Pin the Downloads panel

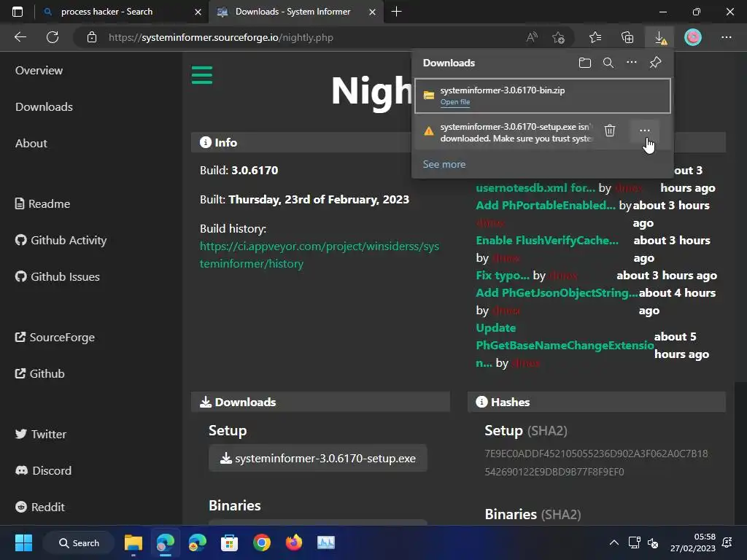[656, 63]
